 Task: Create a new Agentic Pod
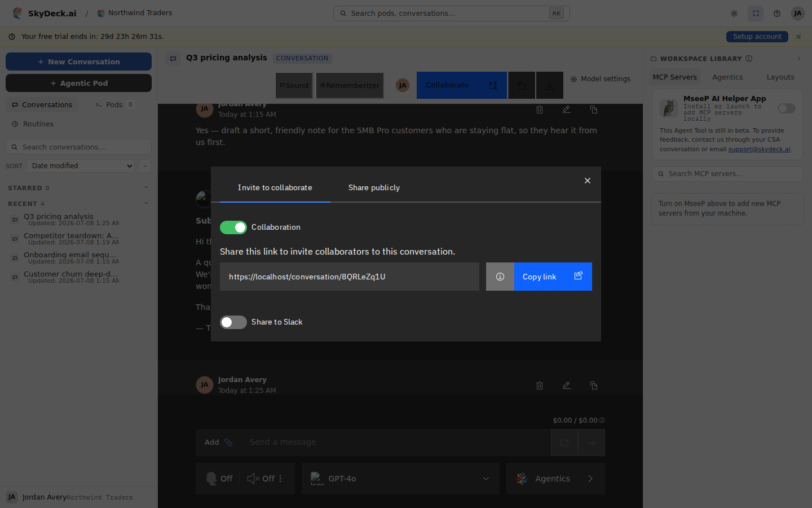[78, 83]
